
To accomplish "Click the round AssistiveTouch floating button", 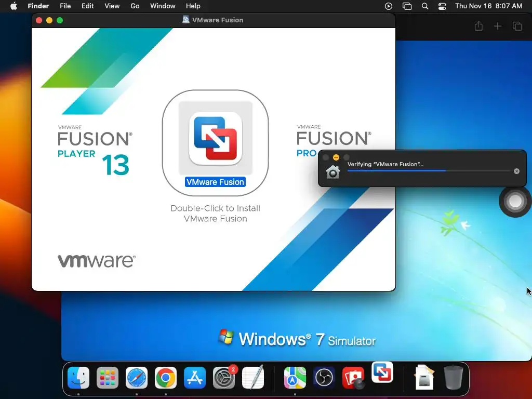I will click(x=515, y=201).
